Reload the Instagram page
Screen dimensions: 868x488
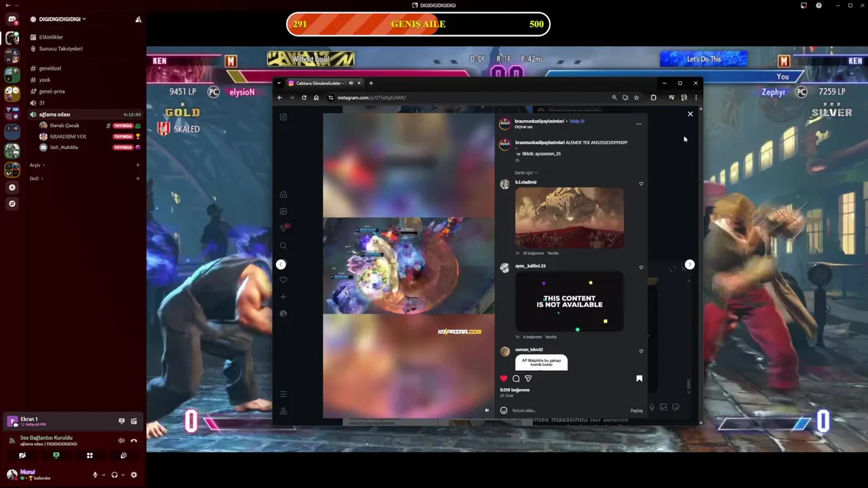(x=304, y=98)
